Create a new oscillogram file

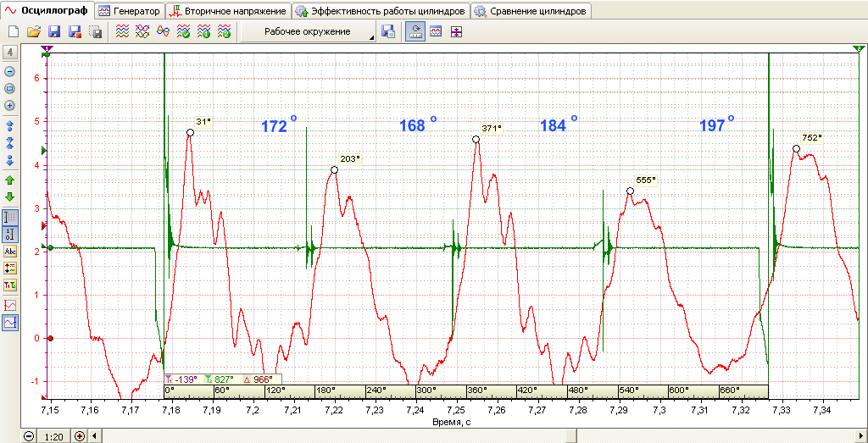click(14, 32)
